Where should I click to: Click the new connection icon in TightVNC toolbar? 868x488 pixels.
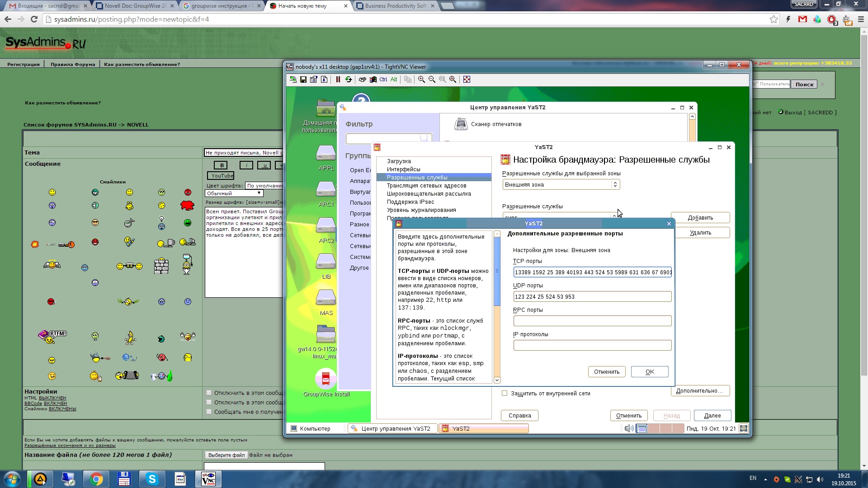click(x=293, y=80)
